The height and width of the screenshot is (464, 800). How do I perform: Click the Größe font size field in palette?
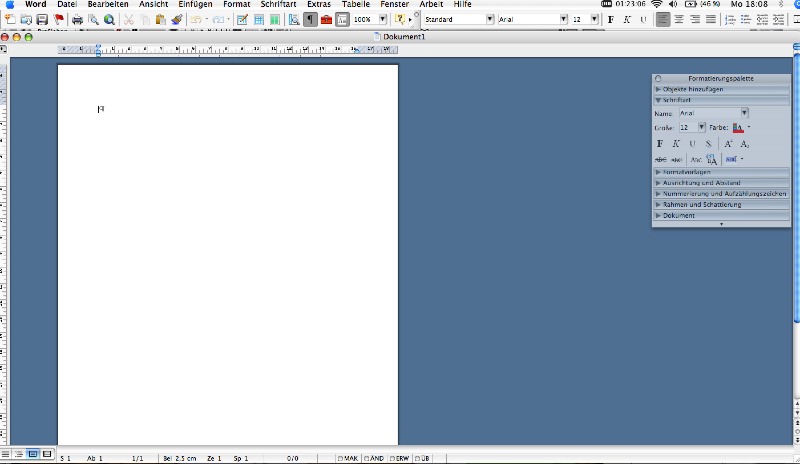(x=687, y=128)
